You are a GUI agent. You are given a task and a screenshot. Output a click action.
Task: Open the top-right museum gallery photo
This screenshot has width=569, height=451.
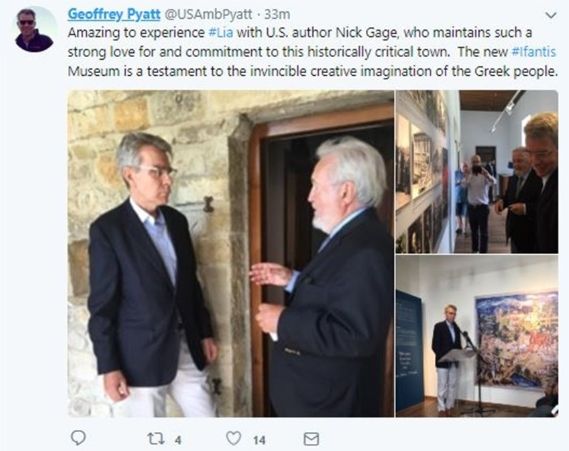pos(477,171)
